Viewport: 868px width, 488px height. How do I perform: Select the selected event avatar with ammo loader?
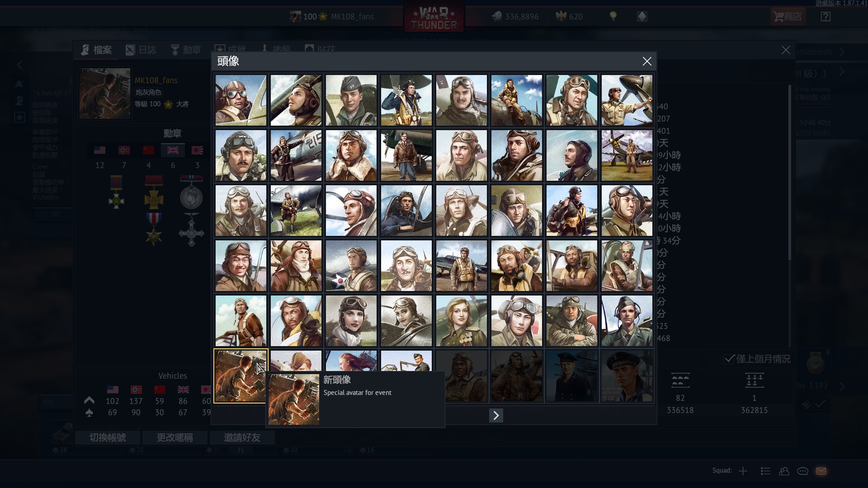tap(241, 376)
